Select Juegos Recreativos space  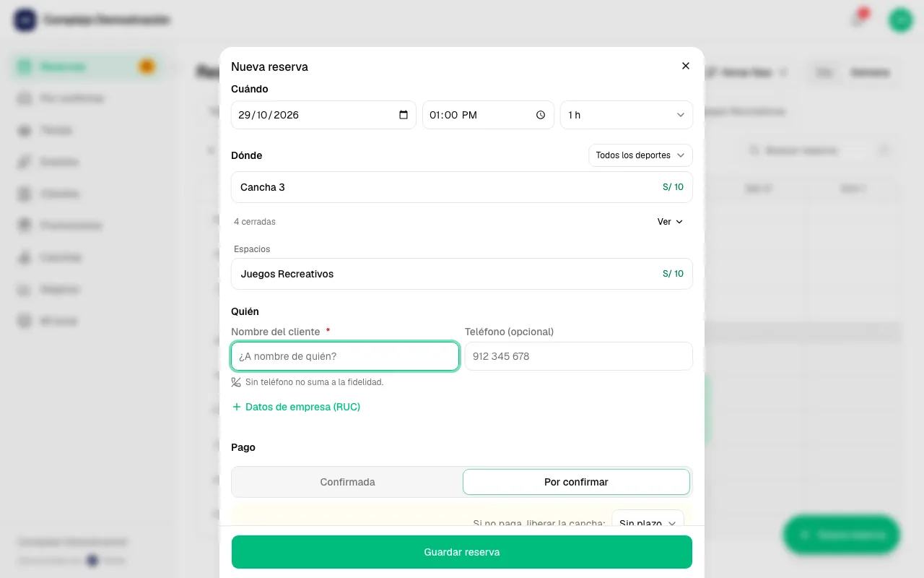(462, 274)
